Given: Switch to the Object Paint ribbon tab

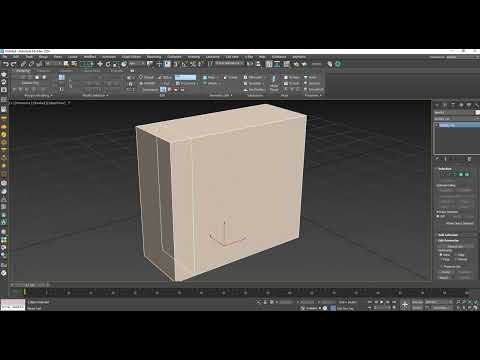Looking at the screenshot, I should [x=92, y=71].
